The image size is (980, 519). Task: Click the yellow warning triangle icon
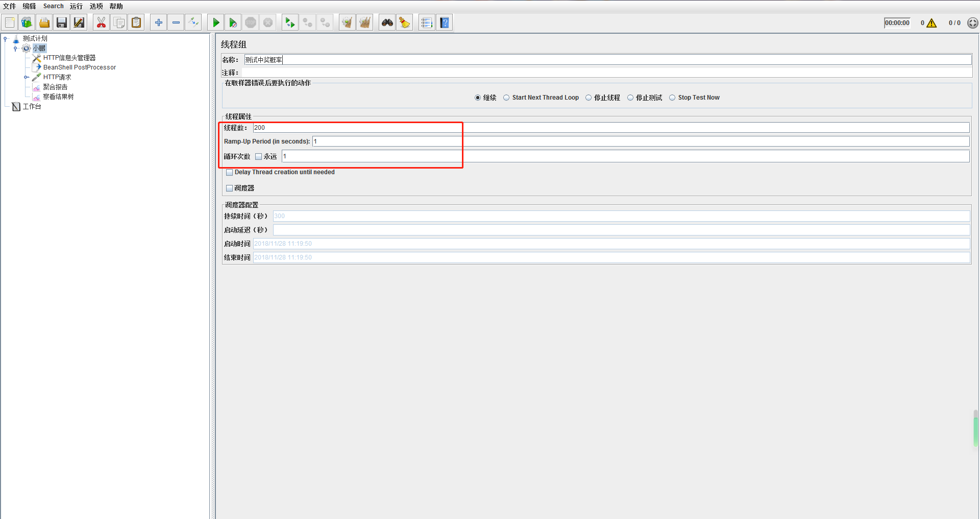(x=932, y=23)
